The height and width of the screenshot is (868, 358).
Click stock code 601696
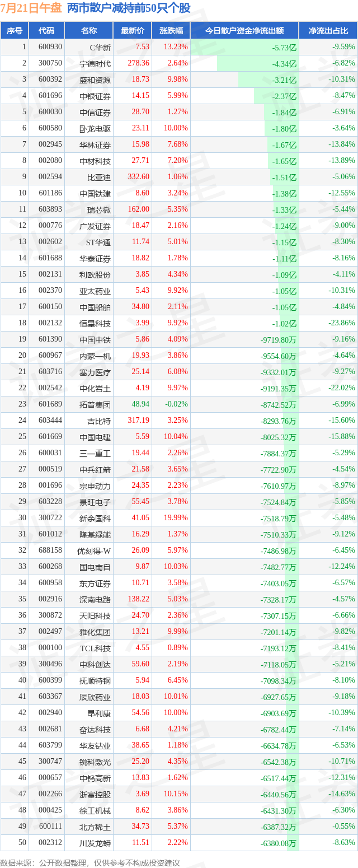point(51,96)
